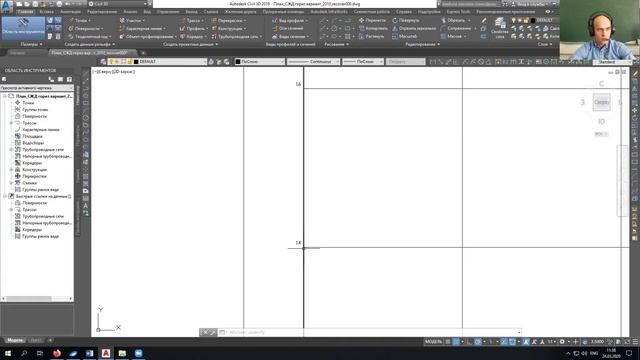Switch to the Аннотации ribbon tab

[70, 12]
